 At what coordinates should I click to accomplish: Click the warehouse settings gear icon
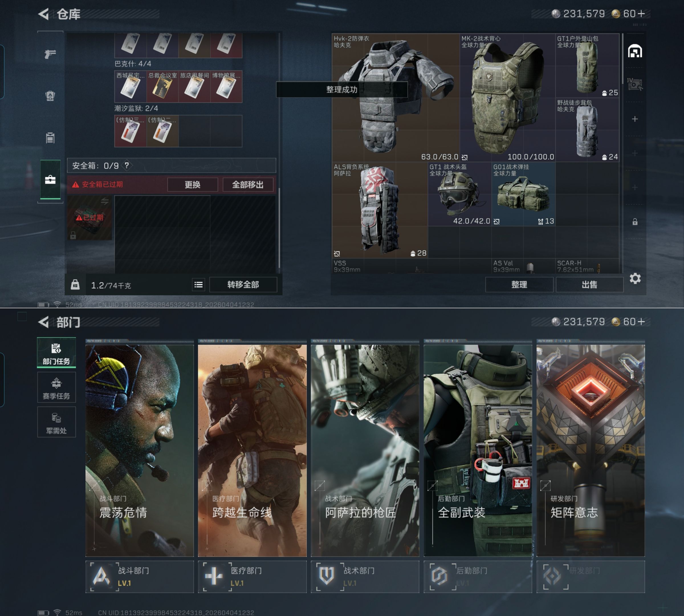tap(635, 279)
